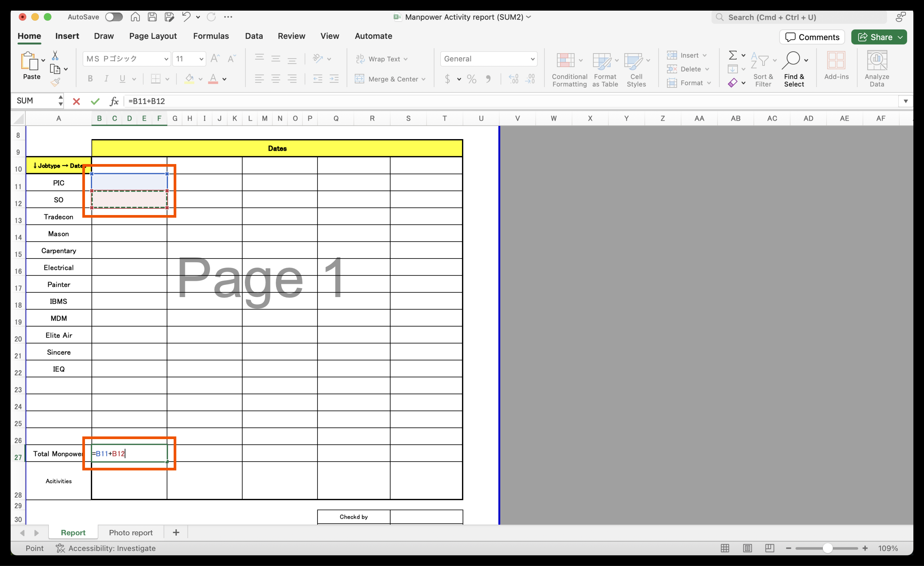Switch to the Photo report sheet

coord(130,532)
